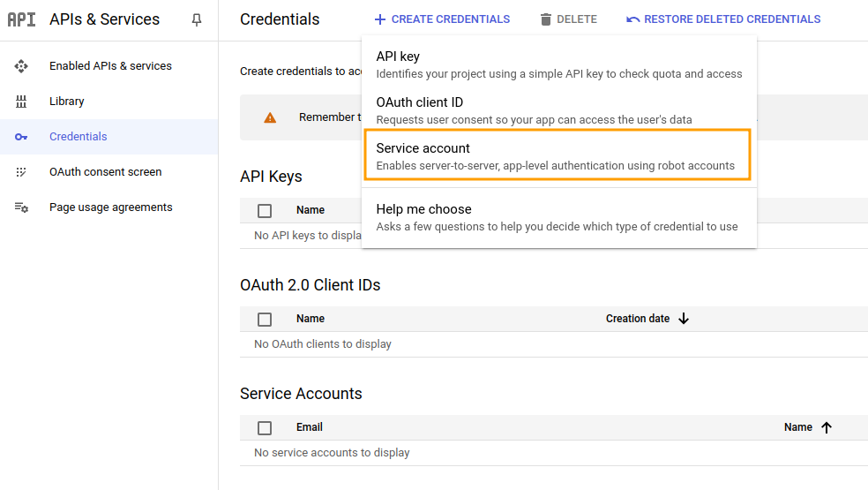Click the Page usage agreements icon
The image size is (868, 490).
tap(21, 207)
